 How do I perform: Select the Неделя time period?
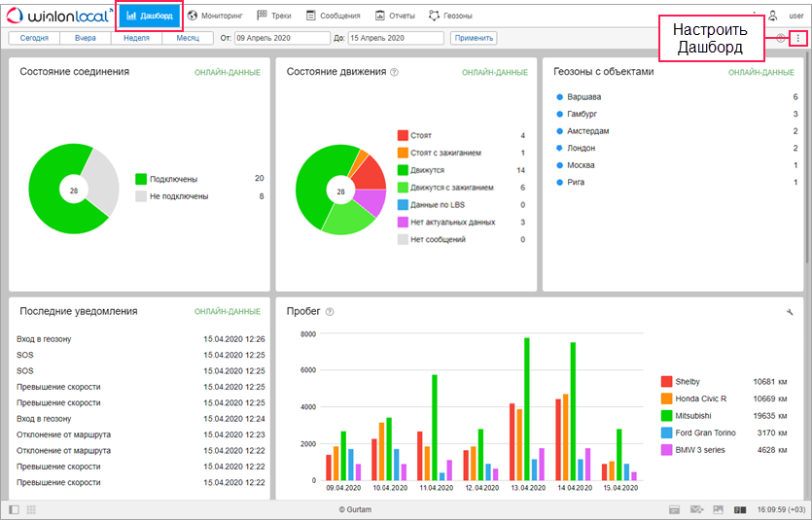[x=136, y=38]
